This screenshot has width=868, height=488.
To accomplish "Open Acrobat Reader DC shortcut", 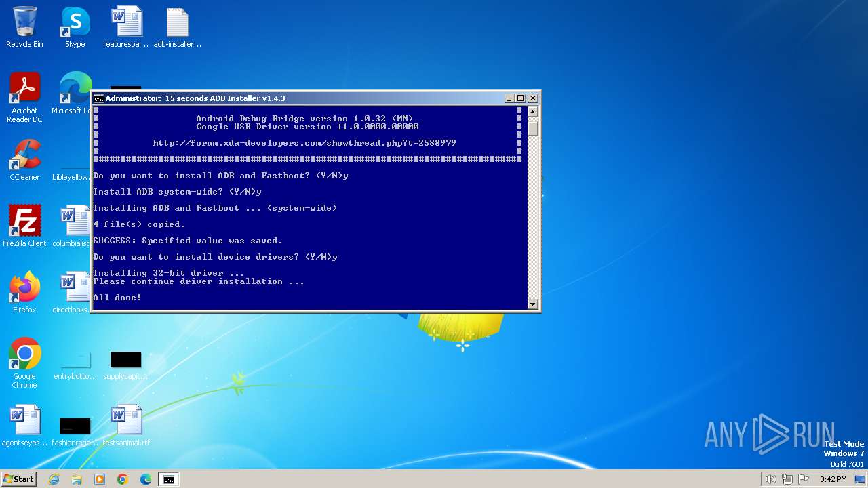I will pyautogui.click(x=24, y=98).
